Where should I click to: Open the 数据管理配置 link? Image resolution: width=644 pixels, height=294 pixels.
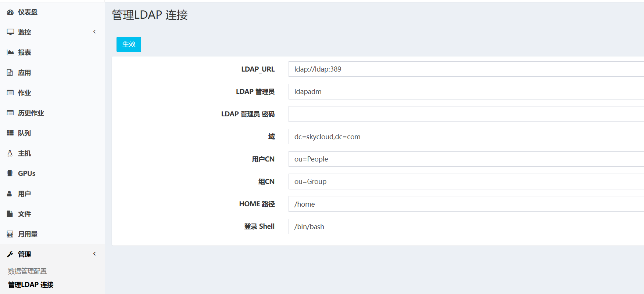coord(28,271)
